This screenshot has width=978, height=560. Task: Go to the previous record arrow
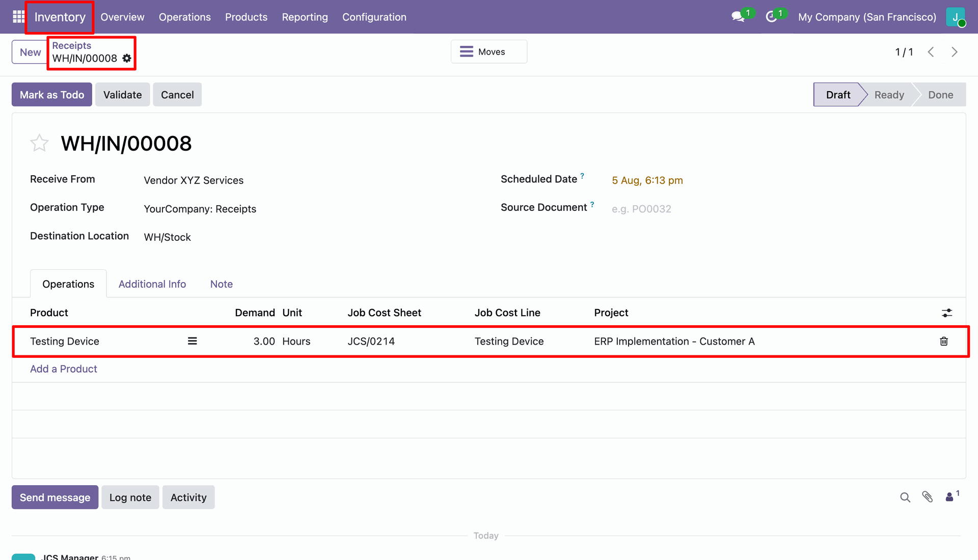[x=931, y=52]
